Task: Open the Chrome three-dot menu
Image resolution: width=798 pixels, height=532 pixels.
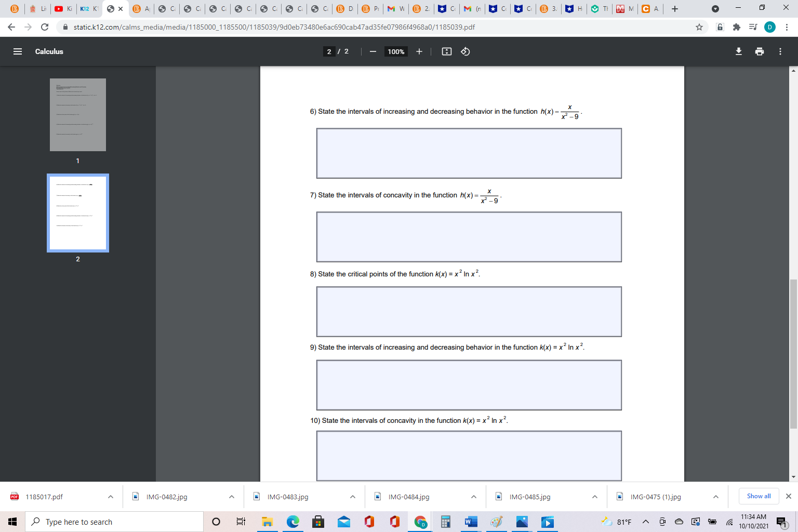Action: [x=787, y=27]
